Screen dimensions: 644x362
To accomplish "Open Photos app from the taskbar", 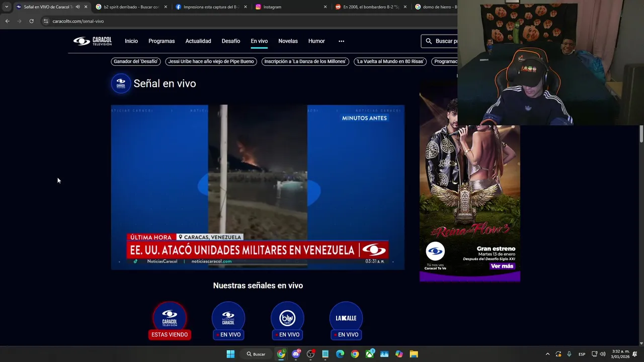I will coord(384,354).
